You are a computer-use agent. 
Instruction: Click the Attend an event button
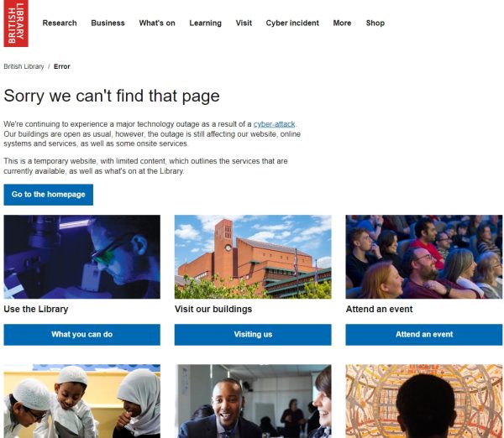(424, 335)
